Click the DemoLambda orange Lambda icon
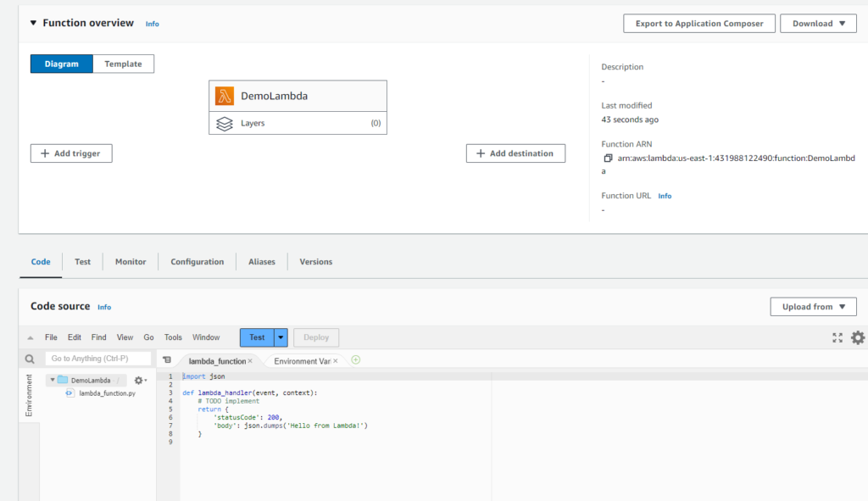 [224, 96]
